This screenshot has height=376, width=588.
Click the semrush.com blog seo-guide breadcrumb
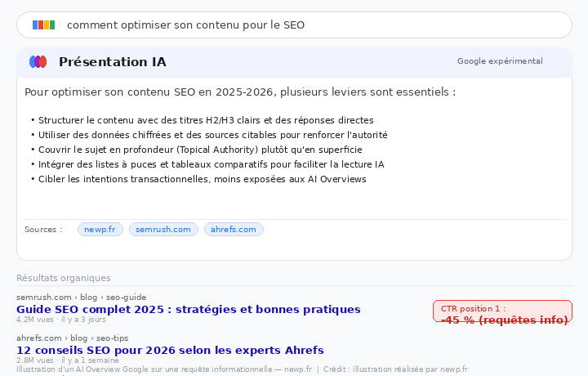(81, 297)
